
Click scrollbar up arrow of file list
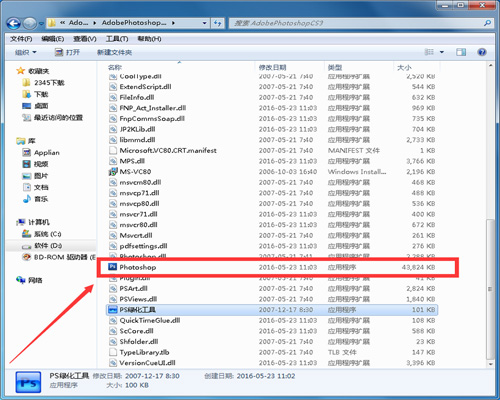click(x=490, y=66)
